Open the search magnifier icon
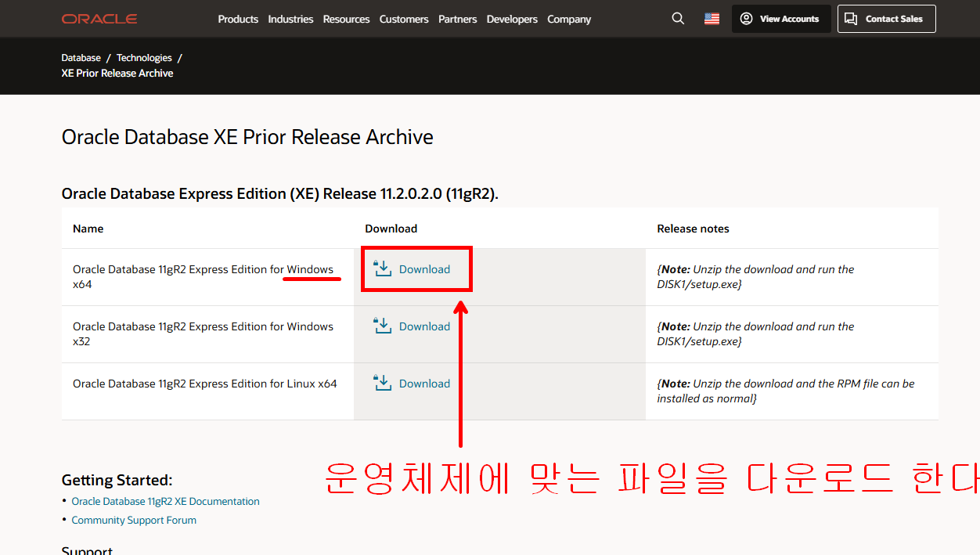The width and height of the screenshot is (980, 555). click(x=678, y=19)
